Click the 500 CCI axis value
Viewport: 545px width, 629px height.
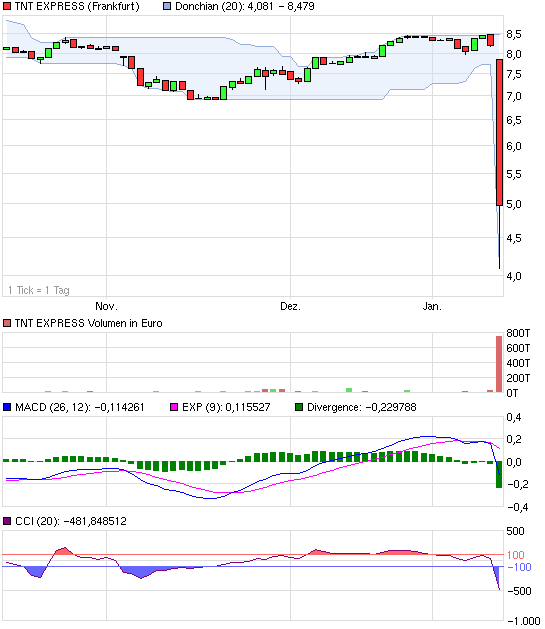coord(515,532)
